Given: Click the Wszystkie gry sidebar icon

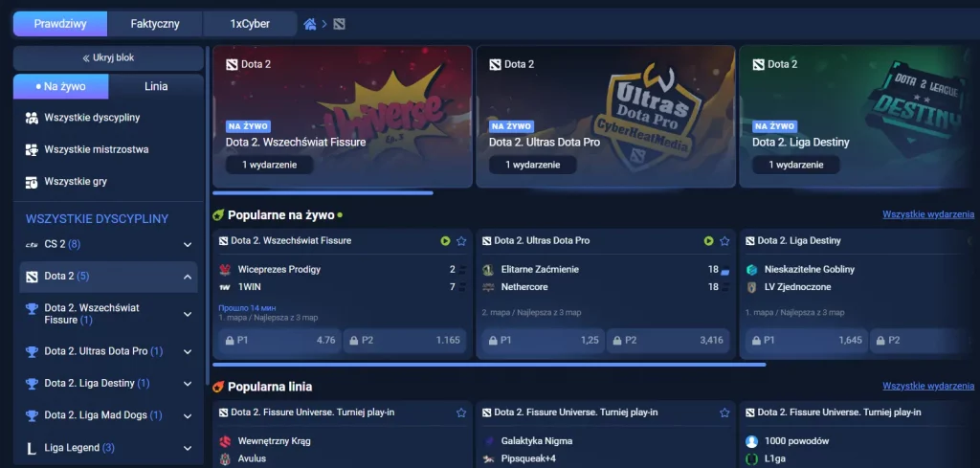Looking at the screenshot, I should (x=32, y=182).
